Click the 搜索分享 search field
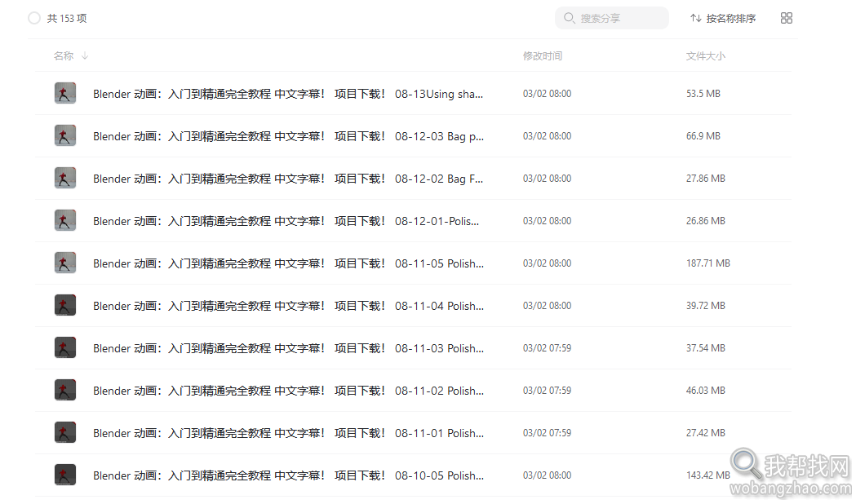This screenshot has width=856, height=504. click(611, 18)
